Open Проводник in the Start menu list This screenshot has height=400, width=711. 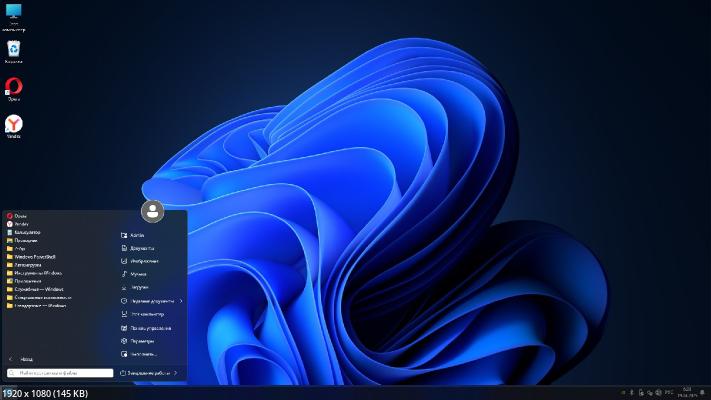point(22,240)
